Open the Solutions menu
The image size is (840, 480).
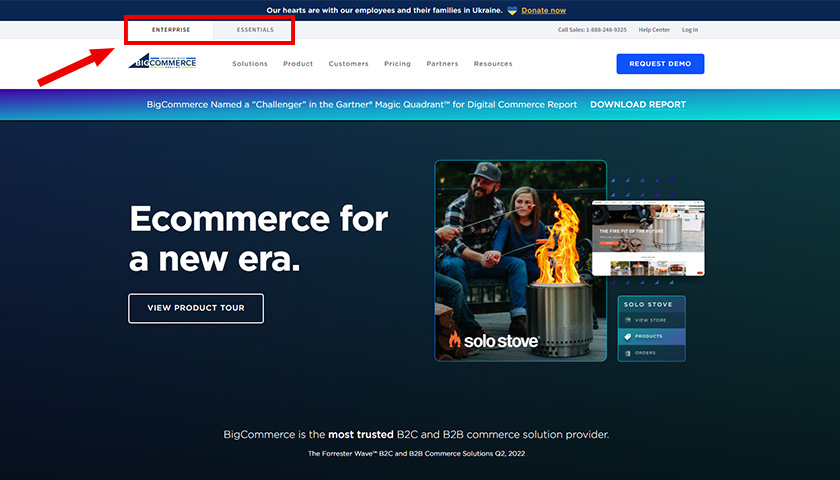coord(250,64)
